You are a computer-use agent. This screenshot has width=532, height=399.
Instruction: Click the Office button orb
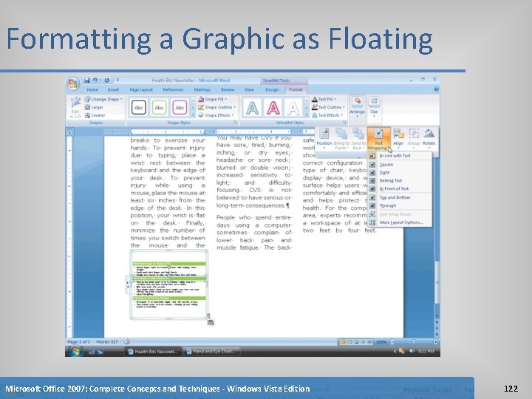click(x=73, y=83)
